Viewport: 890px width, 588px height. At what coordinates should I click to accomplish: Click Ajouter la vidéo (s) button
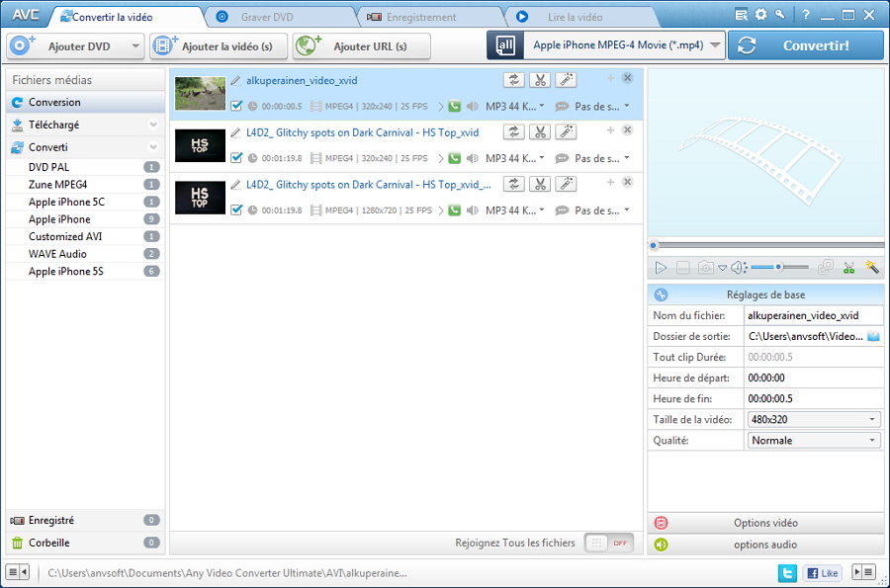click(x=219, y=45)
